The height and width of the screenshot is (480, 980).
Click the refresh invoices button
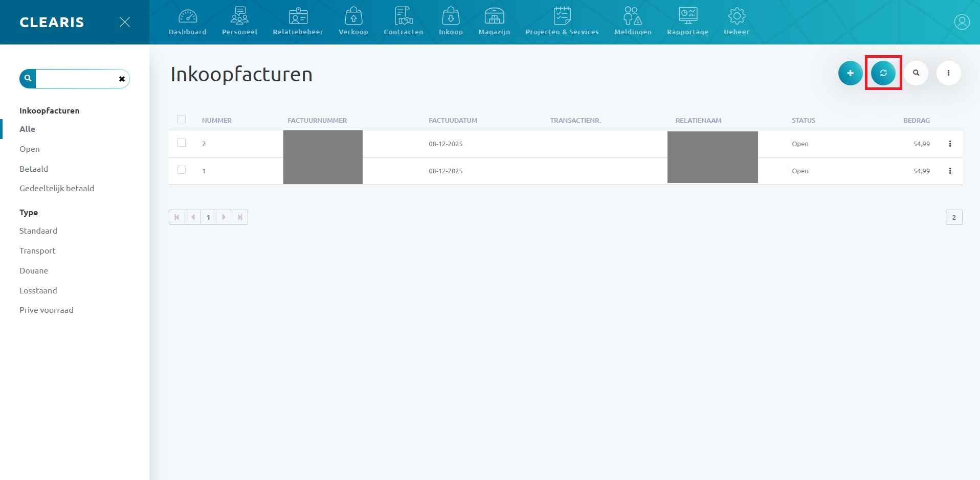click(x=883, y=73)
